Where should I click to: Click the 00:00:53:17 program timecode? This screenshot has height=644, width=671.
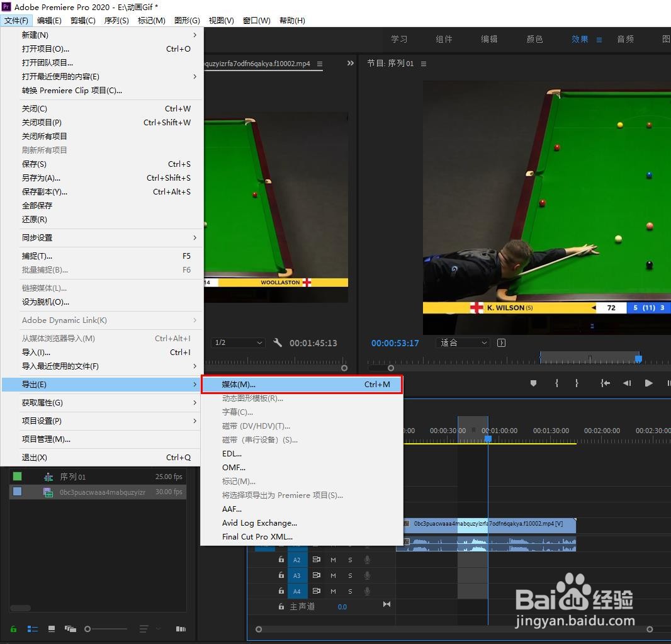pos(395,342)
